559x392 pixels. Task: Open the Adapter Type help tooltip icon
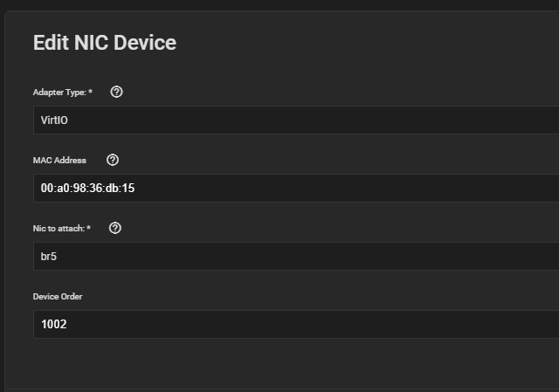(116, 92)
